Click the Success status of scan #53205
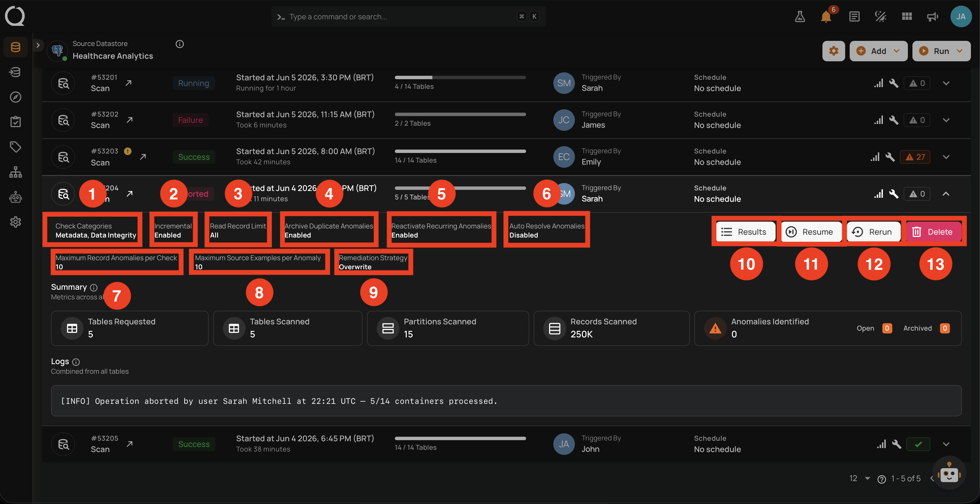This screenshot has width=980, height=504. click(x=194, y=444)
